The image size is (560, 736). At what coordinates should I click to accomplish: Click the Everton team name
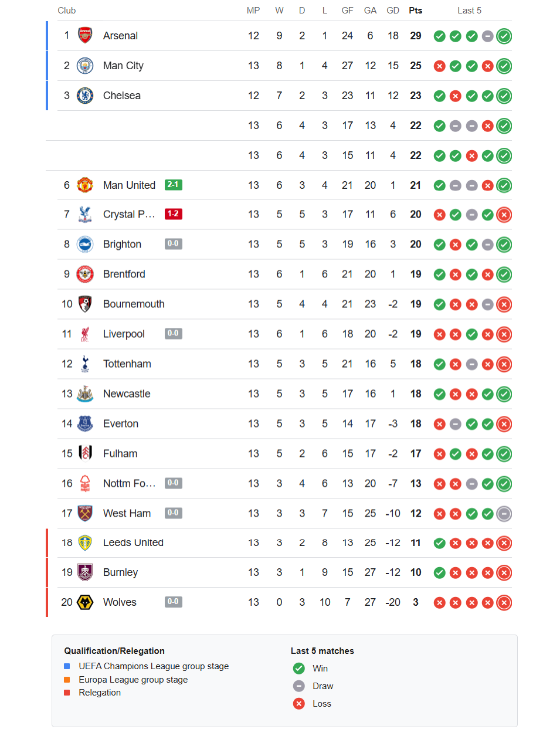(x=121, y=423)
